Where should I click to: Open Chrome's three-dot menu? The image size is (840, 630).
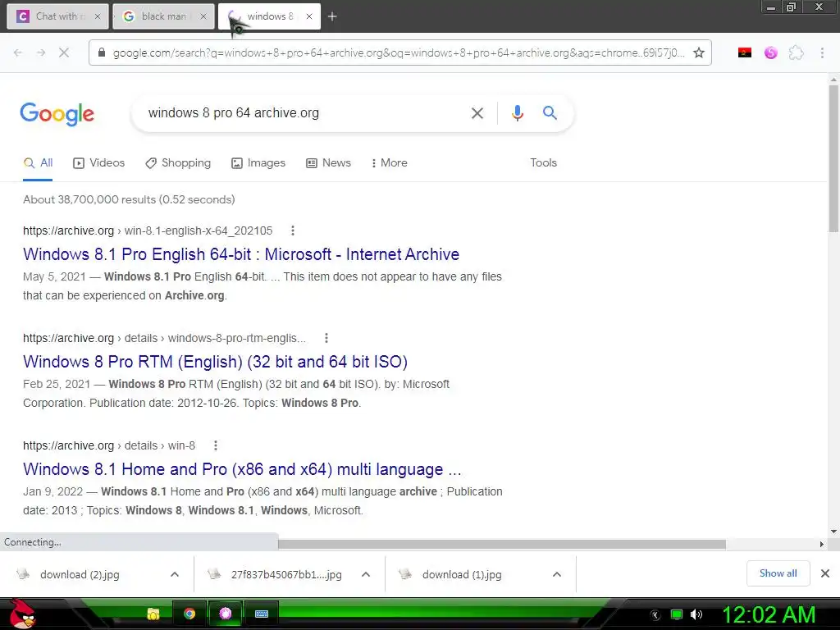tap(822, 52)
